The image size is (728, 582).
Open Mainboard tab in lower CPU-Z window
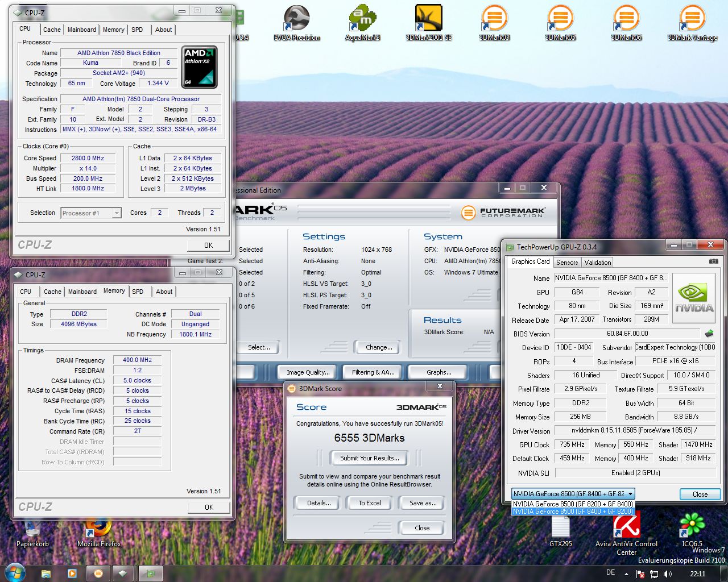pyautogui.click(x=82, y=292)
